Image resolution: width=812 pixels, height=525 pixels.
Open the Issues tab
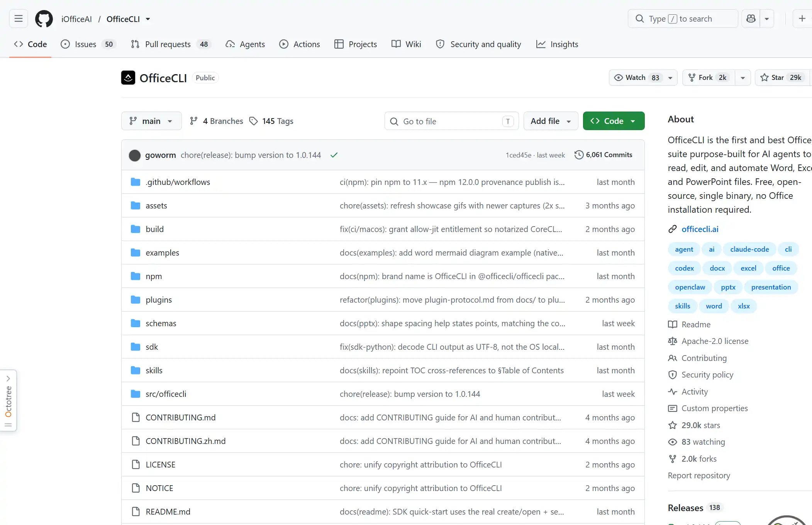pyautogui.click(x=88, y=44)
